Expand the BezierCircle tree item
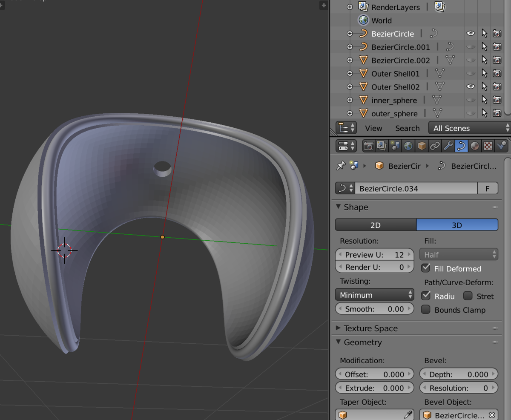This screenshot has height=420, width=511. point(350,34)
